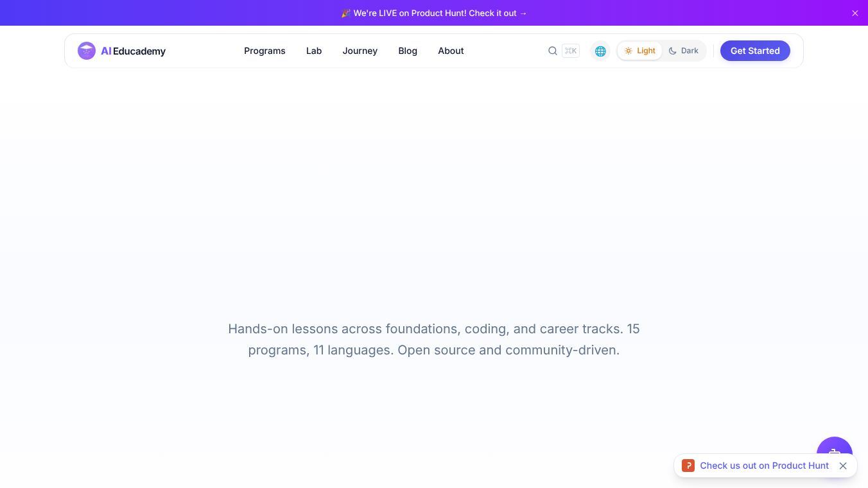Click the Get Started button

pos(755,51)
